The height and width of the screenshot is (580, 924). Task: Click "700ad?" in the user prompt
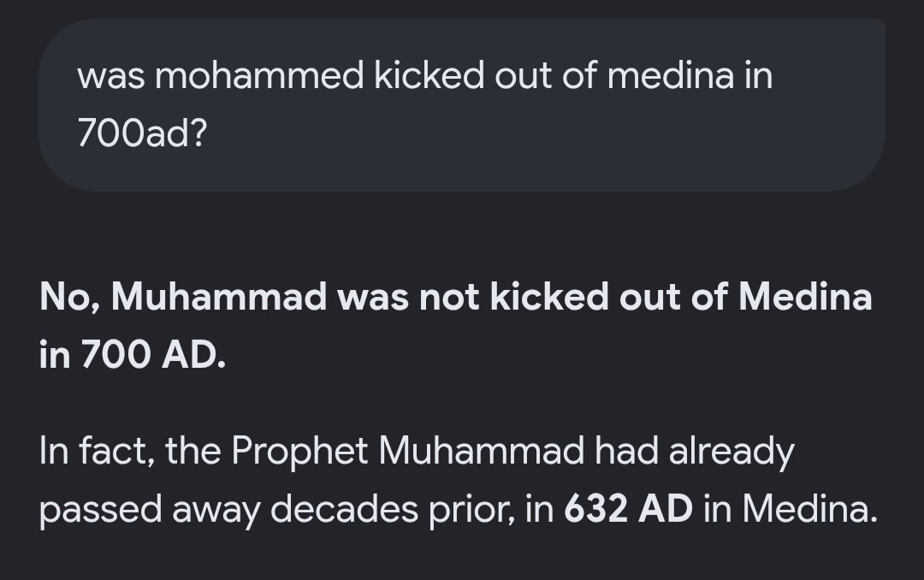pos(142,133)
